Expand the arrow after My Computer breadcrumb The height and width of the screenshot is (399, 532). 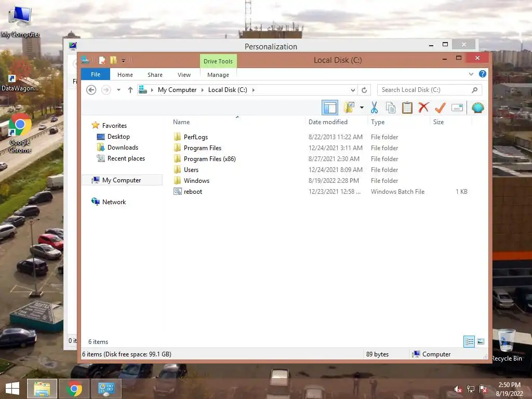click(203, 90)
